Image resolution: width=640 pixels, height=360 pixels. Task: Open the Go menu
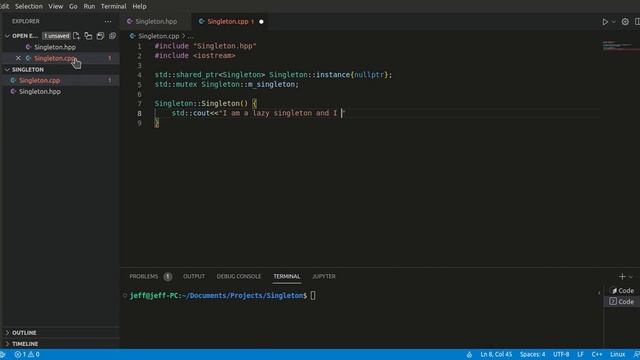(73, 6)
